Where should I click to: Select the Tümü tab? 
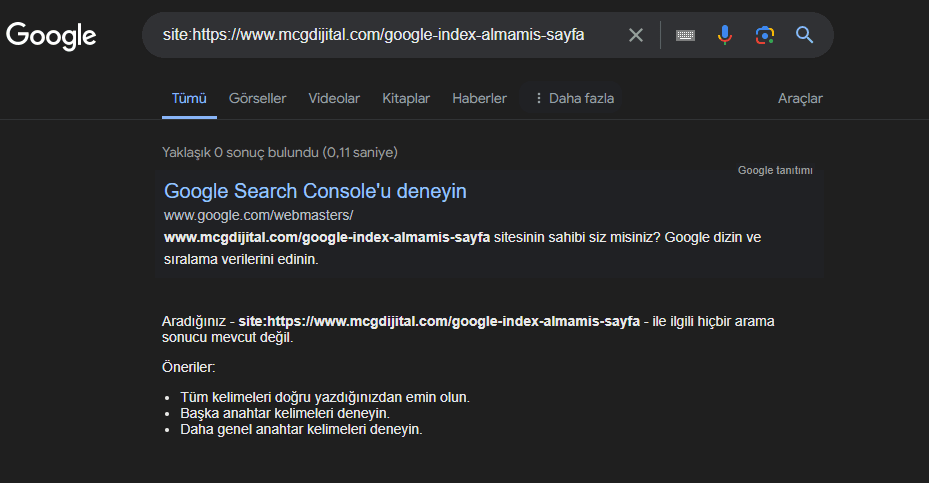(x=189, y=98)
